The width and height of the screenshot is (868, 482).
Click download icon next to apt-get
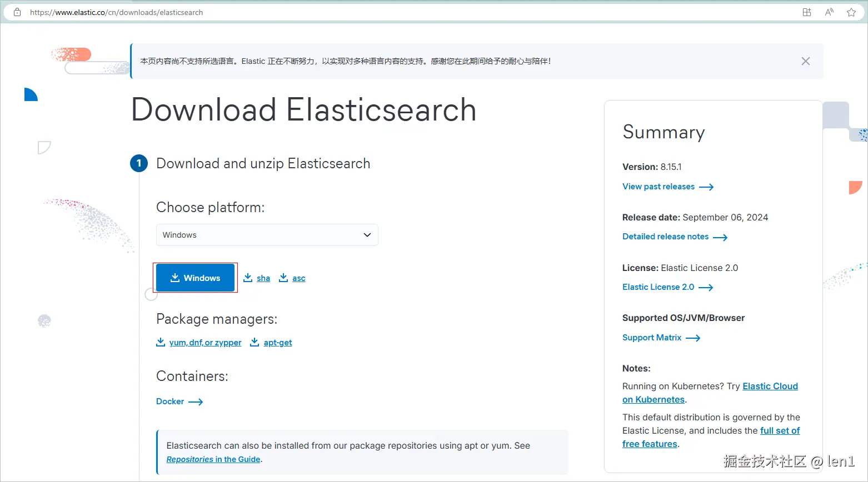(x=255, y=342)
